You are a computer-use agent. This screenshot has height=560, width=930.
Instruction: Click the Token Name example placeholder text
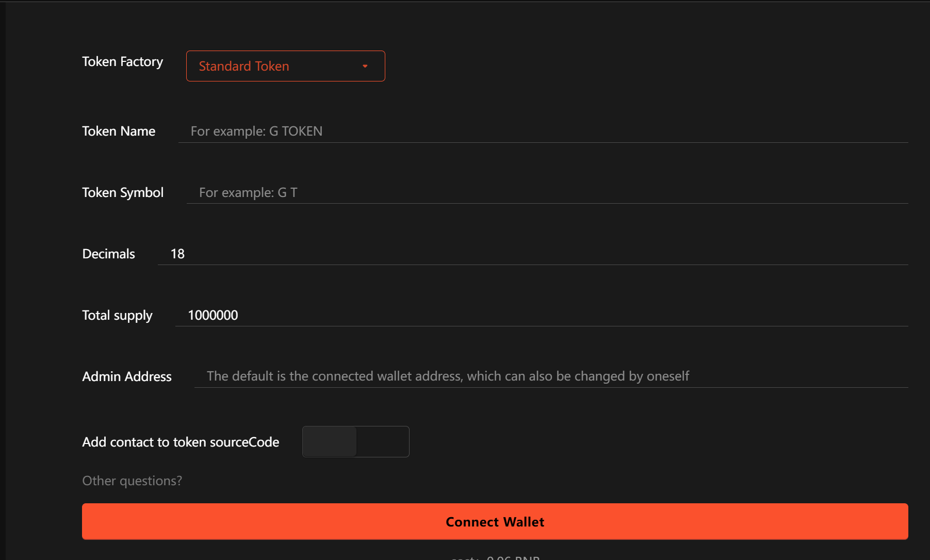point(256,131)
